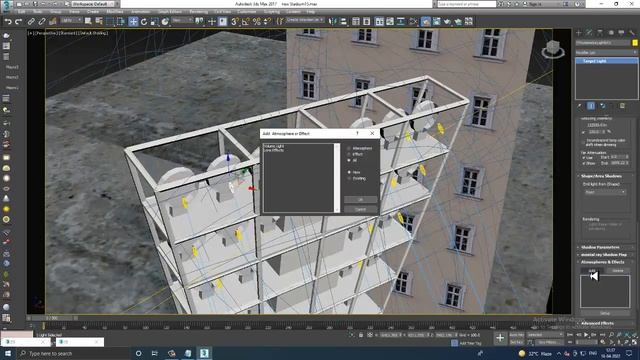This screenshot has width=640, height=360.
Task: Open the Create Selection Set dropdown
Action: coord(305,20)
